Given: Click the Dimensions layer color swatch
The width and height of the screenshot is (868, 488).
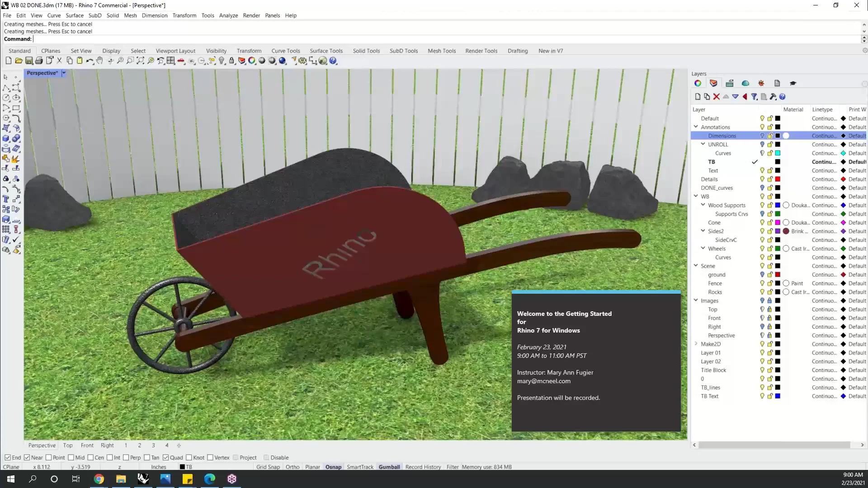Looking at the screenshot, I should click(778, 135).
